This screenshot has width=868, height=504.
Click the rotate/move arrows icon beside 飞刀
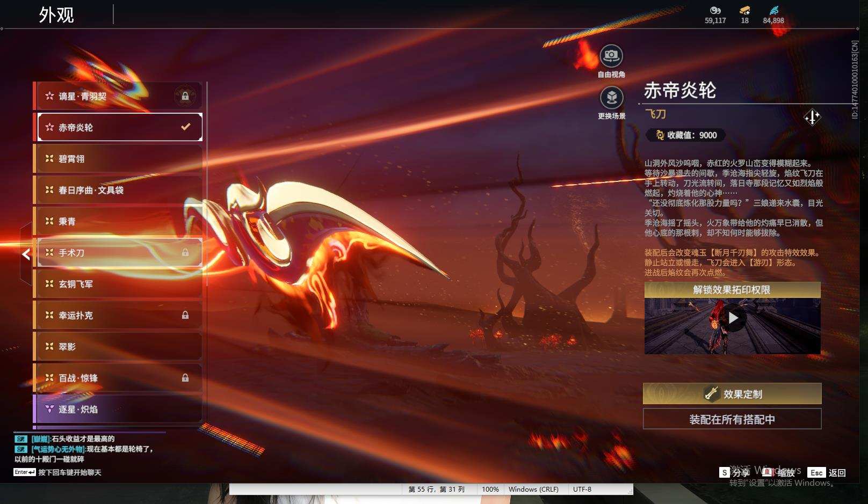(x=812, y=117)
